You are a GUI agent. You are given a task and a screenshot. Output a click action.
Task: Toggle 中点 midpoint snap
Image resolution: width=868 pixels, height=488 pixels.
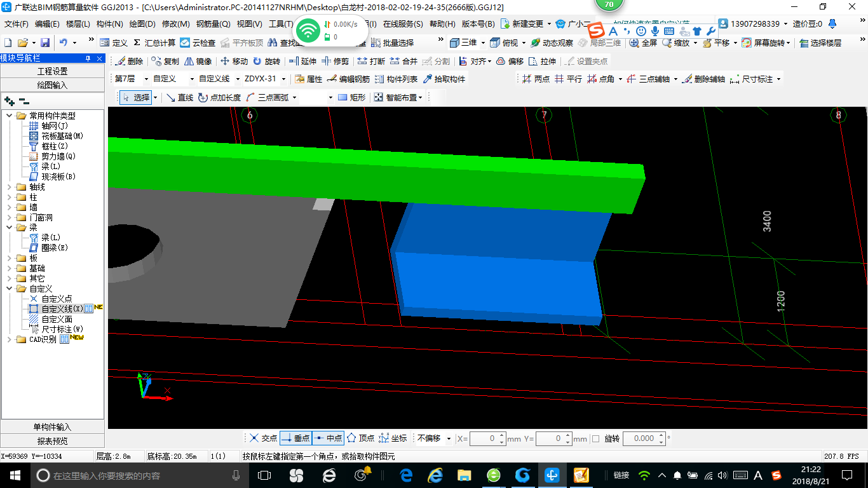tap(329, 438)
